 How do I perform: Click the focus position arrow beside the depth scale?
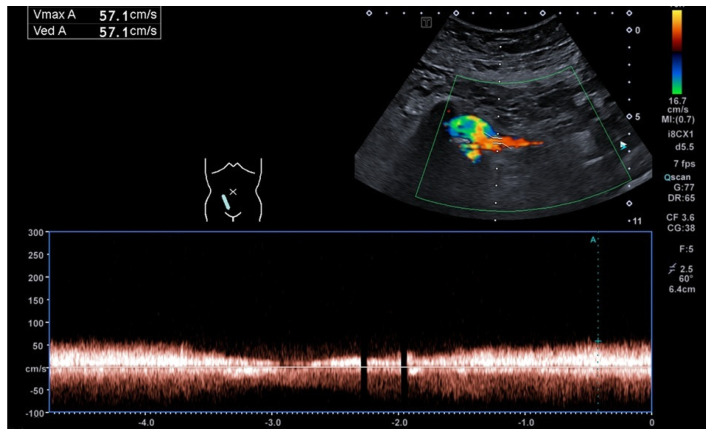[x=623, y=145]
